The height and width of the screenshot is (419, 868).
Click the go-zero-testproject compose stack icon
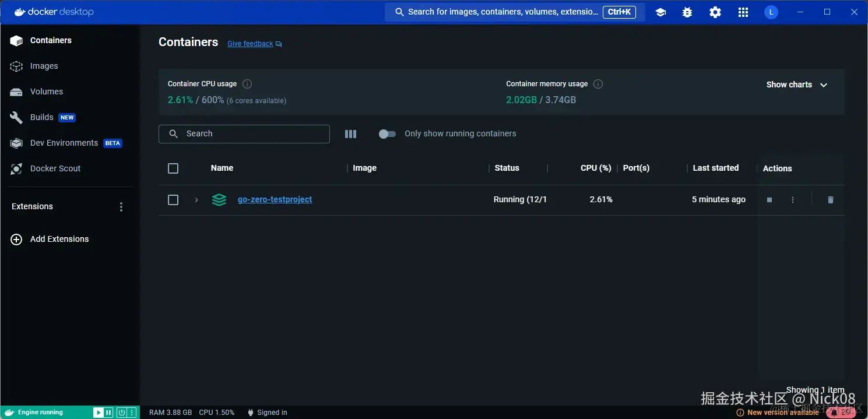[x=219, y=200]
